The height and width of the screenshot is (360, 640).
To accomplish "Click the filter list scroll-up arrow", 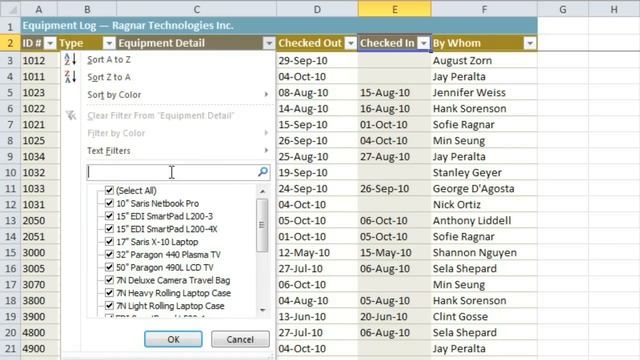I will coord(262,191).
